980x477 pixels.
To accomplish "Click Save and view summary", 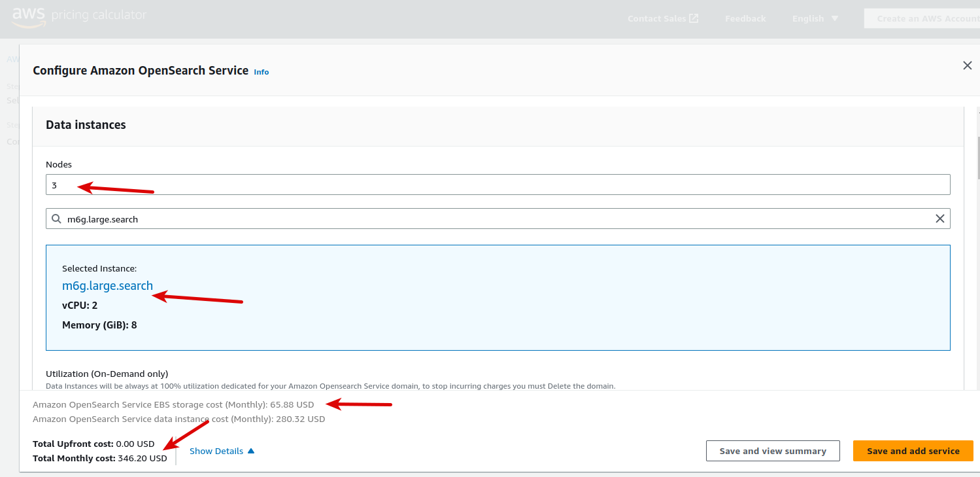I will [x=773, y=451].
